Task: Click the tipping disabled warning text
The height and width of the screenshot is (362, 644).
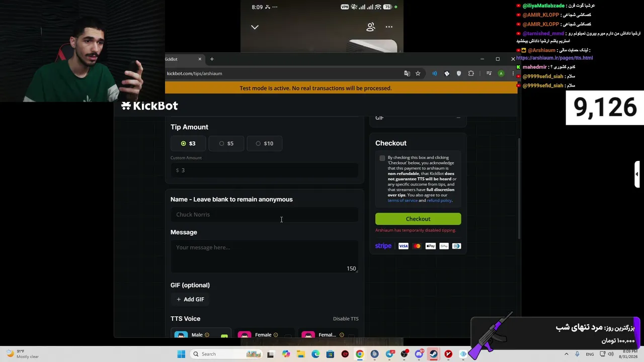Action: [416, 230]
